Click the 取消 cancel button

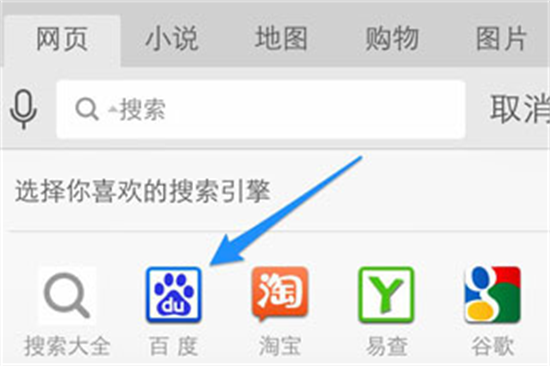[x=520, y=109]
